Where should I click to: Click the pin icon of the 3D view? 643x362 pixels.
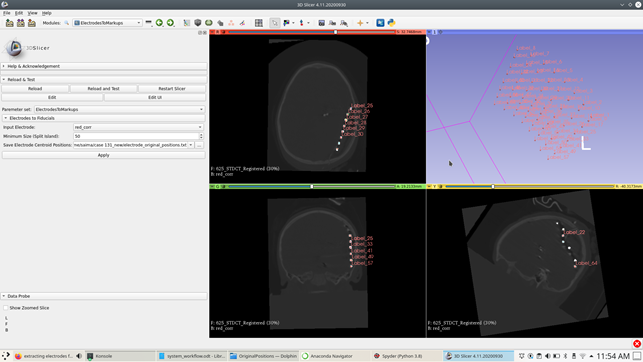429,32
